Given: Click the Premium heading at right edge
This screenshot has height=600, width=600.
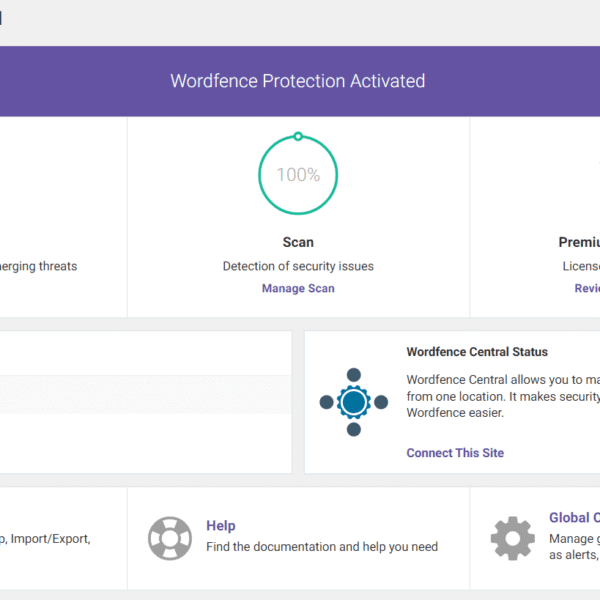Looking at the screenshot, I should coord(579,242).
